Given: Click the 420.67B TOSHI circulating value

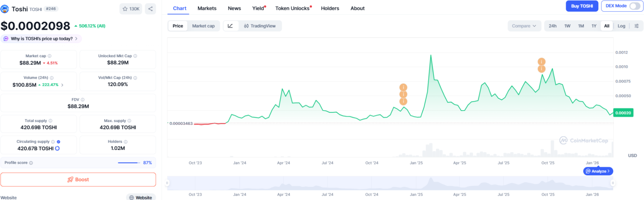Looking at the screenshot, I should [36, 149].
